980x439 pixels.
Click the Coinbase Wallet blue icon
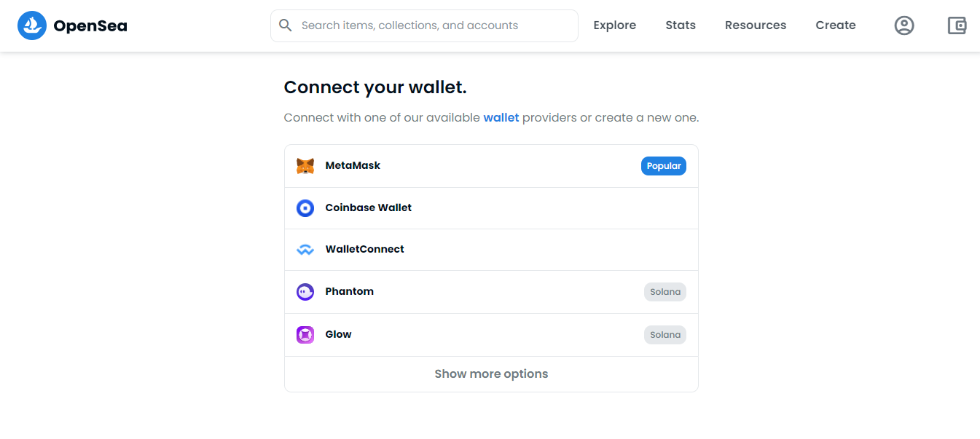click(x=305, y=208)
